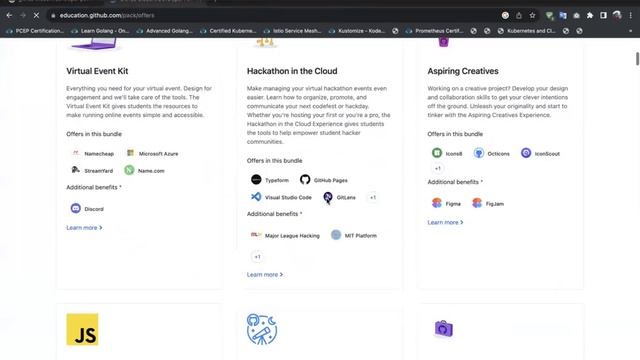Open Prometheus Certified bookmark
The height and width of the screenshot is (360, 640).
click(x=435, y=31)
